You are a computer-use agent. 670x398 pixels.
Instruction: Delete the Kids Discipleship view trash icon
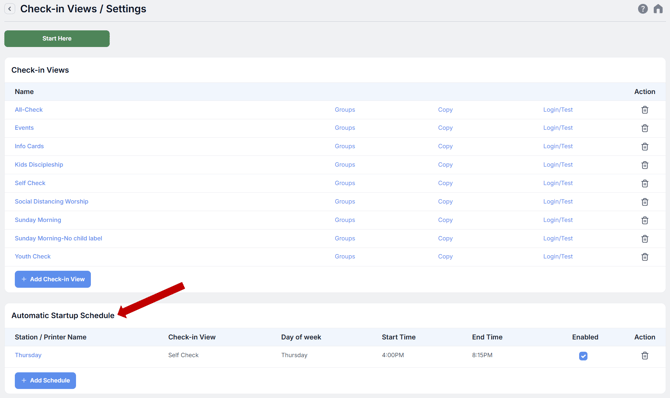click(645, 165)
